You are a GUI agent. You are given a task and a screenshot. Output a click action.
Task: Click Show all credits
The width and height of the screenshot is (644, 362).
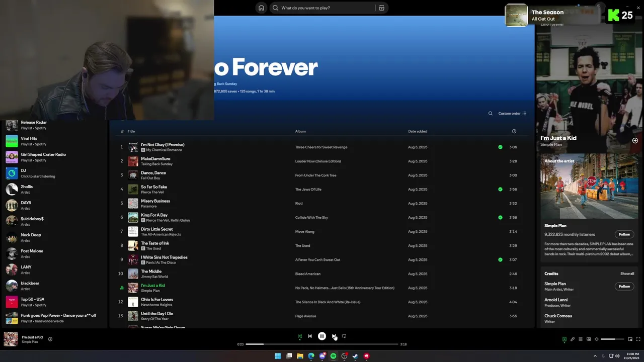coord(627,274)
